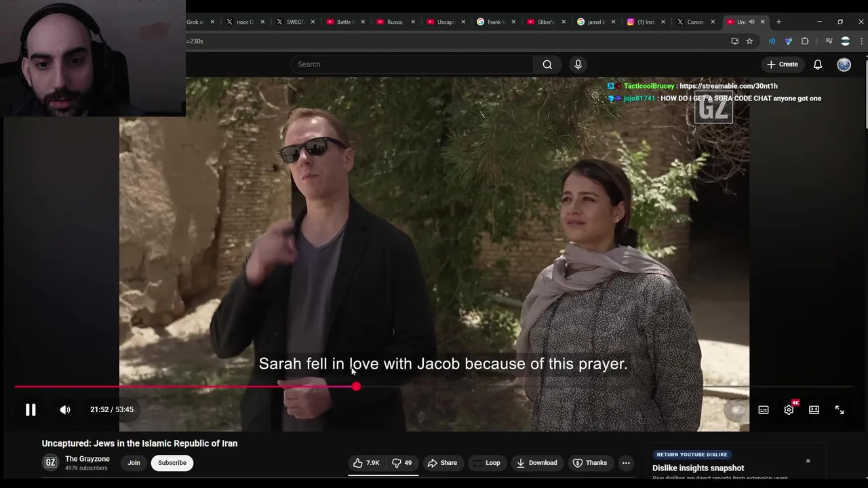
Task: Close the Dislike insights snapshot panel
Action: pos(808,461)
